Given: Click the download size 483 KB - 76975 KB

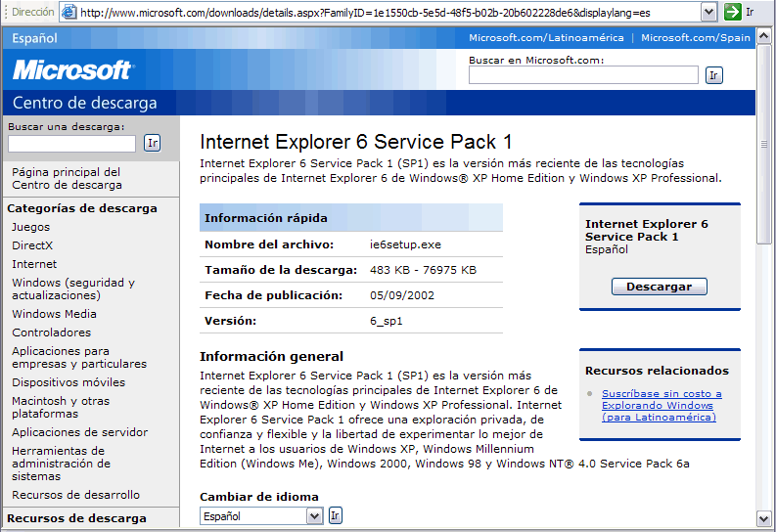Looking at the screenshot, I should click(423, 270).
